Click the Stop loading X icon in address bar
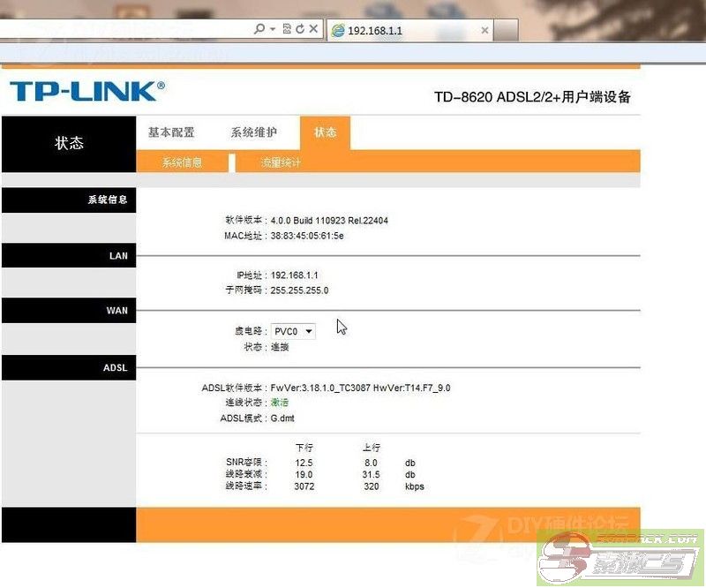706x588 pixels. coord(313,29)
